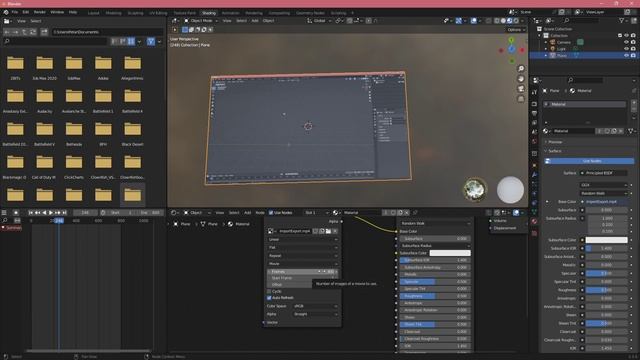This screenshot has width=640, height=360.
Task: Disable Auto Refresh checkbox
Action: [269, 298]
